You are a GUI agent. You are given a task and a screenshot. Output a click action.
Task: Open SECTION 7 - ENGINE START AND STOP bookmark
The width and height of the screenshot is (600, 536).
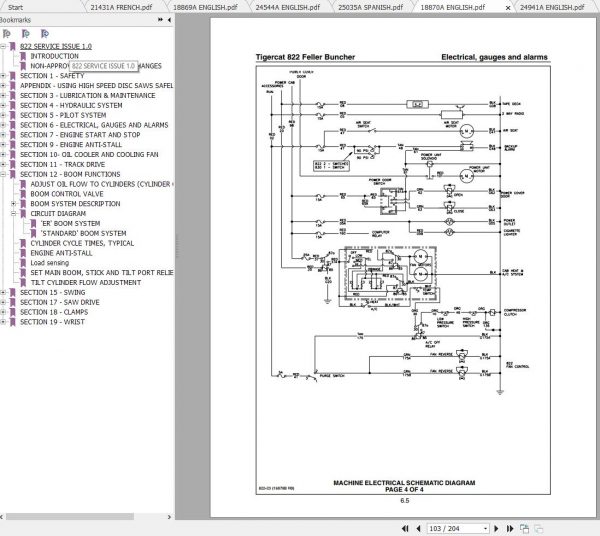(80, 135)
